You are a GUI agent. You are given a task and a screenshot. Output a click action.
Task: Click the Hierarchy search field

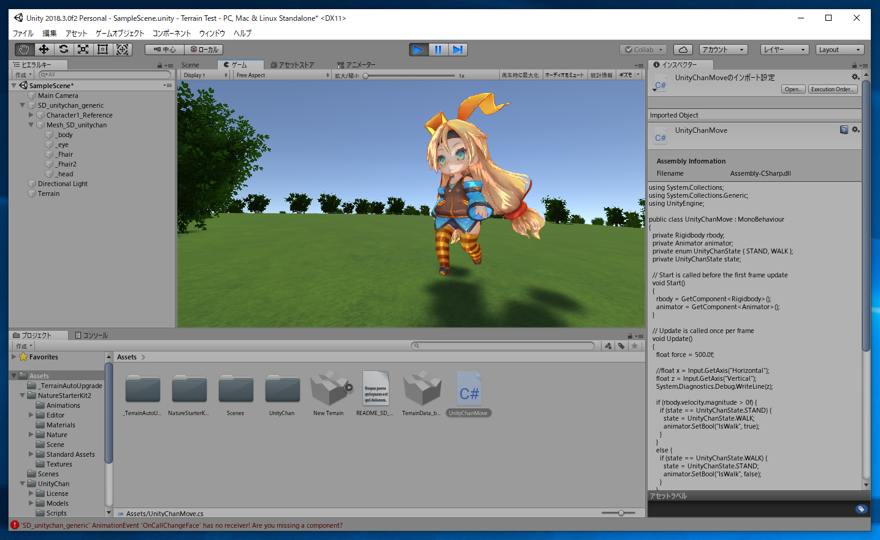104,75
